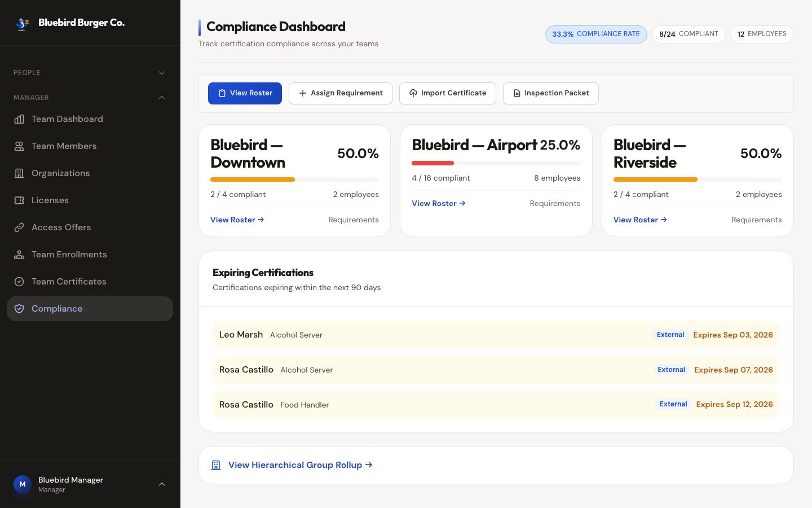Click the Bluebird — Airport card title
The image size is (812, 508).
(x=475, y=145)
